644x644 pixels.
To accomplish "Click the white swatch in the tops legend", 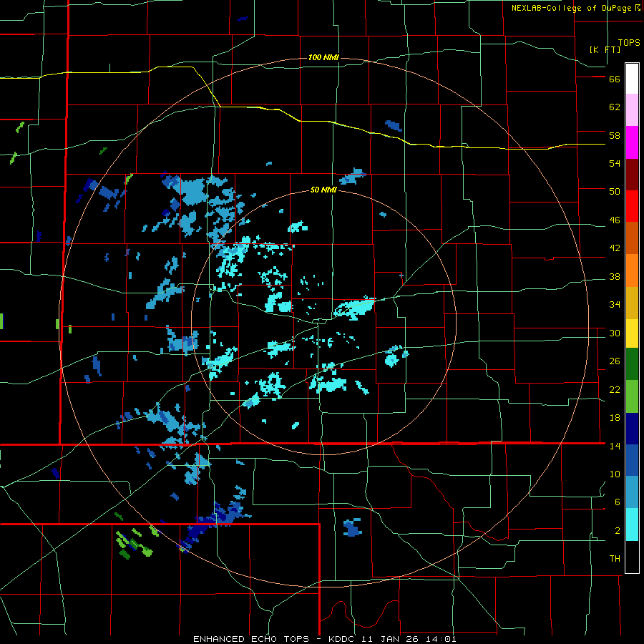I will [x=632, y=79].
